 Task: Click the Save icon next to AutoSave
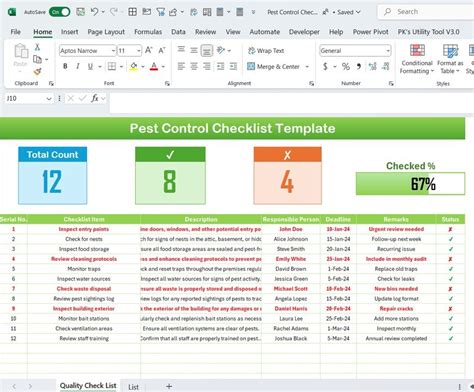pos(80,12)
